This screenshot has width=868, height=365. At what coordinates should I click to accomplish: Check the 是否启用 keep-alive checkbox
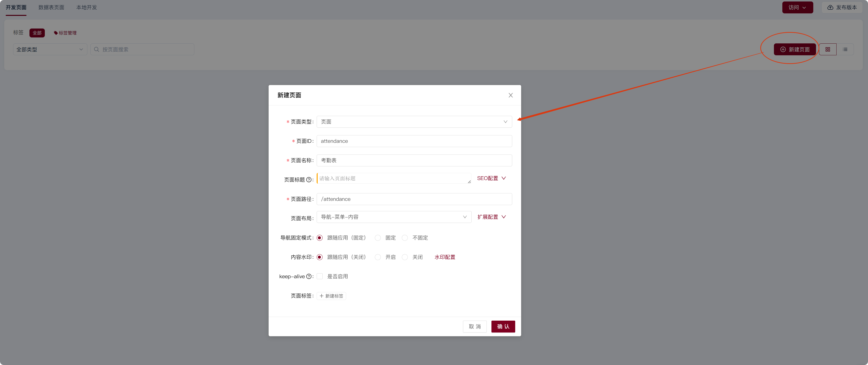click(x=319, y=276)
